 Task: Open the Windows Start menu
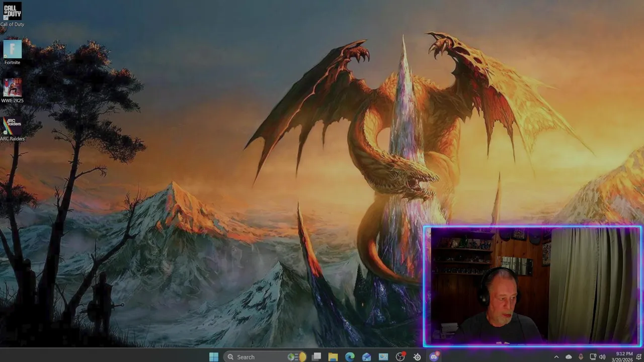213,356
